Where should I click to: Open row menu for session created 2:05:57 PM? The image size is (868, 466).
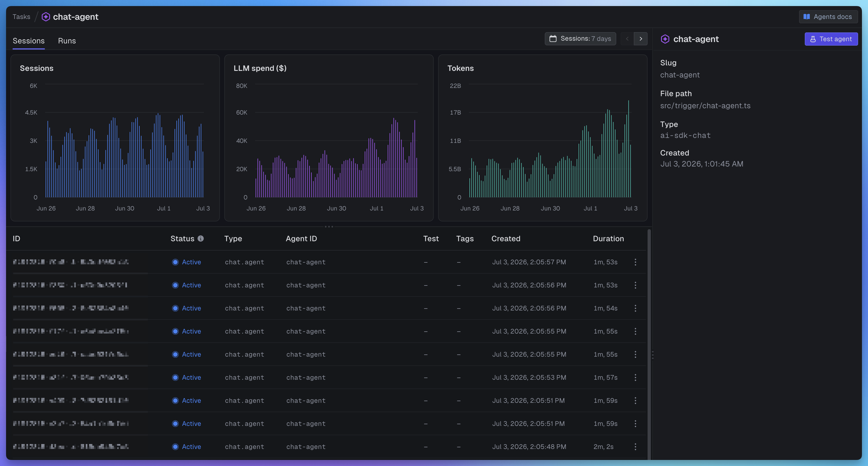pos(635,262)
